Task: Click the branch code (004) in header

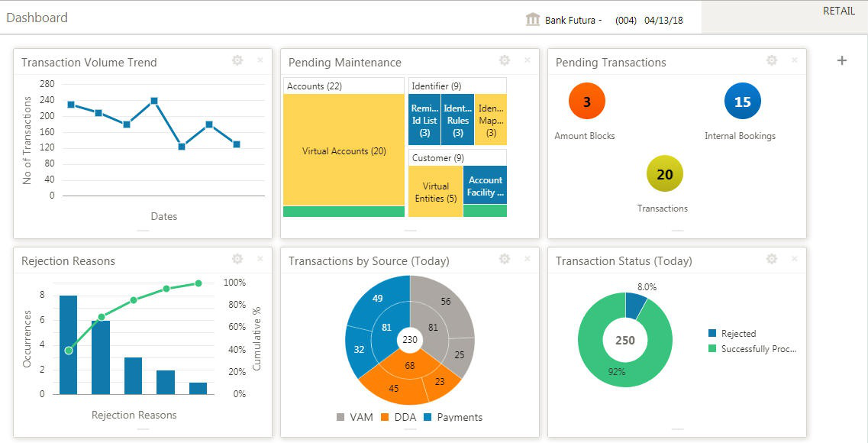Action: (625, 21)
